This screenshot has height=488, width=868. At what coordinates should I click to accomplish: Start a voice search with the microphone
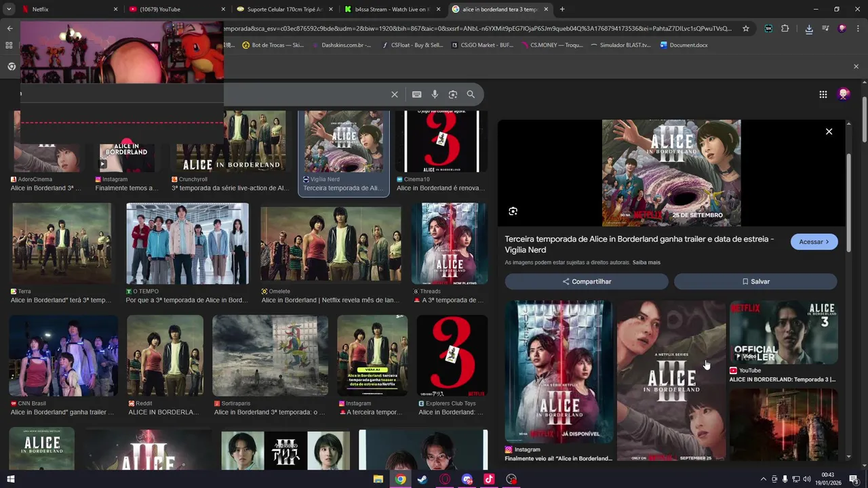coord(435,95)
